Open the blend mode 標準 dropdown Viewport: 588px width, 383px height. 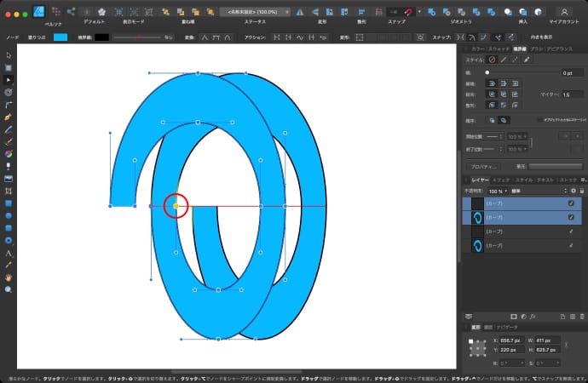pyautogui.click(x=522, y=192)
